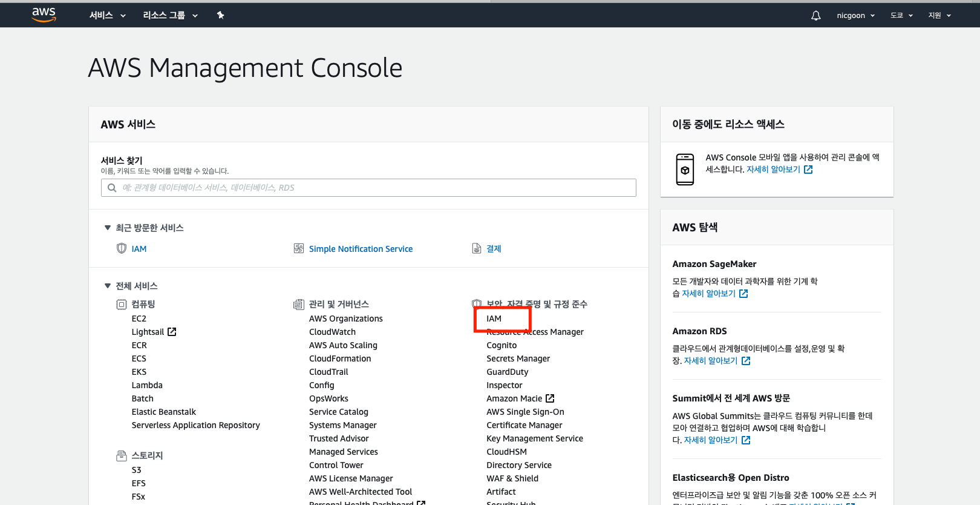Viewport: 980px width, 505px height.
Task: Click the external link icon under Amazon SageMaker
Action: pos(743,294)
